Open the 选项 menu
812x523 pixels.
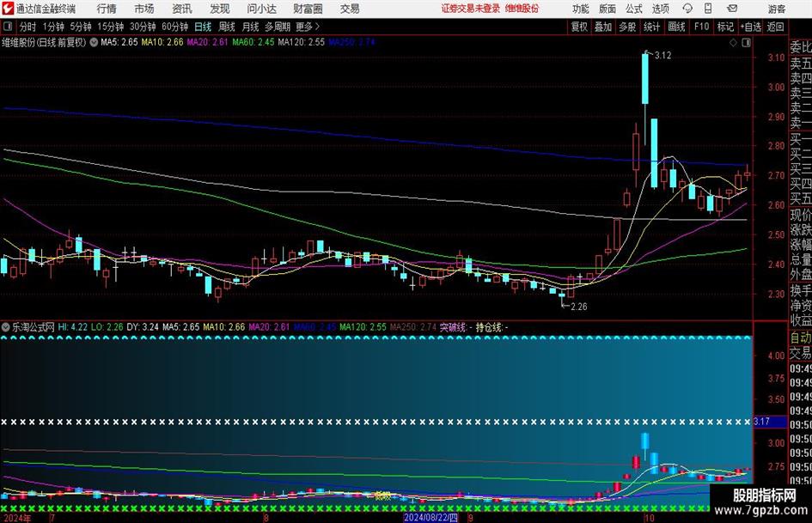pyautogui.click(x=661, y=9)
